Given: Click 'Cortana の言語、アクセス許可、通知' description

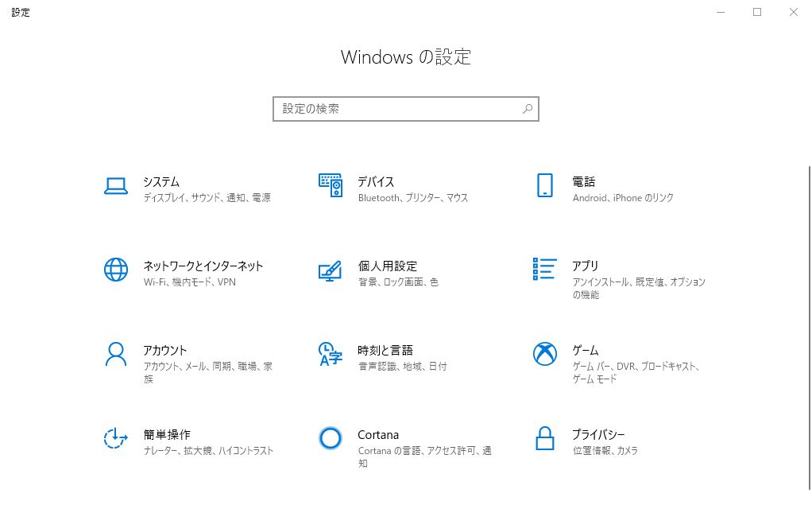Looking at the screenshot, I should pos(424,456).
